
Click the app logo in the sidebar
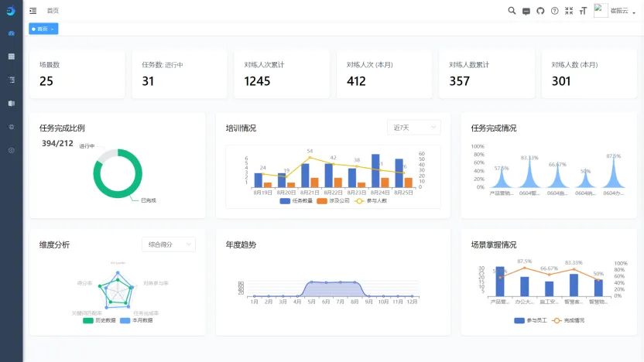(11, 10)
